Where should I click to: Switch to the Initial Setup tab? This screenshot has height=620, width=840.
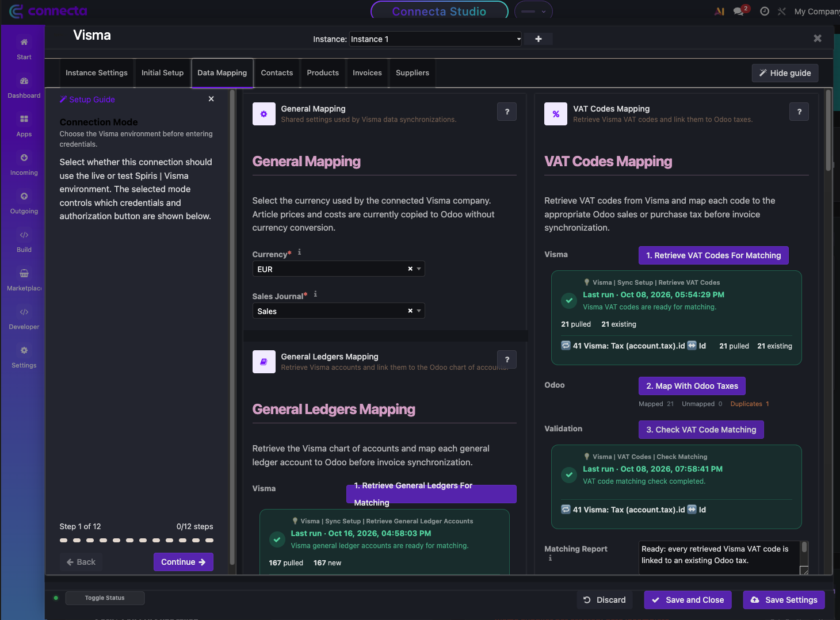click(162, 73)
